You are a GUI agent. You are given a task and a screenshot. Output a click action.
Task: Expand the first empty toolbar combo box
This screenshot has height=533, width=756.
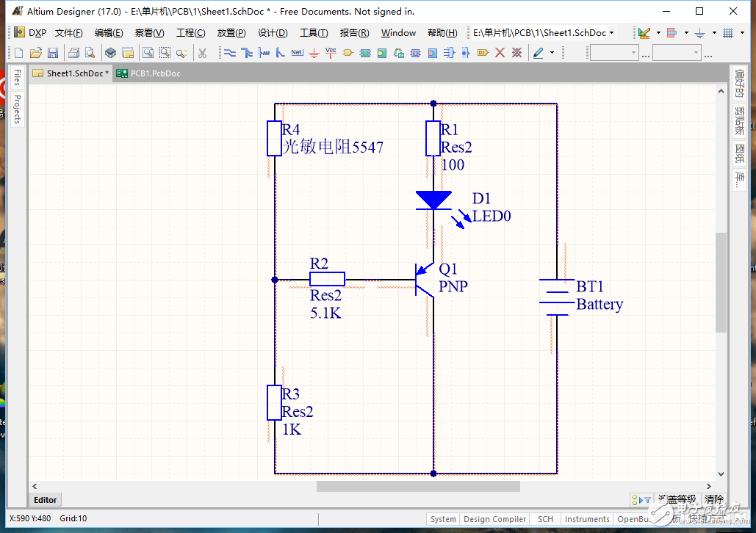pyautogui.click(x=634, y=53)
